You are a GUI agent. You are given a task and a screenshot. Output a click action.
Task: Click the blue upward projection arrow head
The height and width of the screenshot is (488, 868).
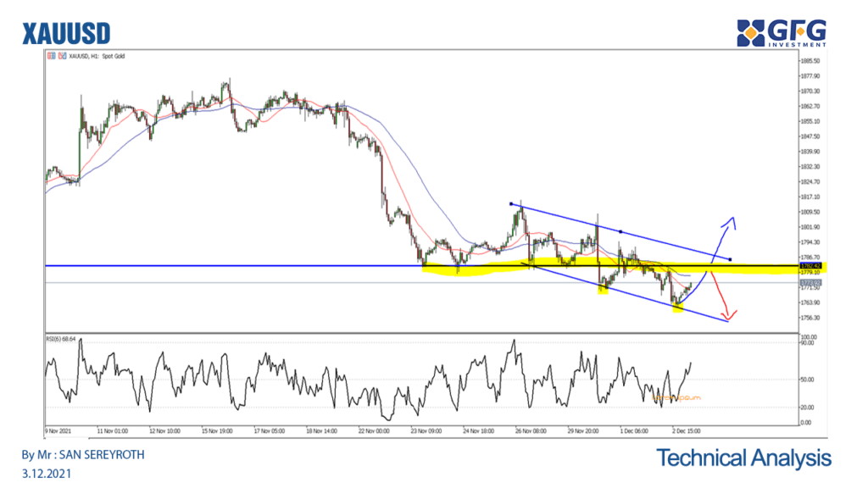(x=732, y=220)
